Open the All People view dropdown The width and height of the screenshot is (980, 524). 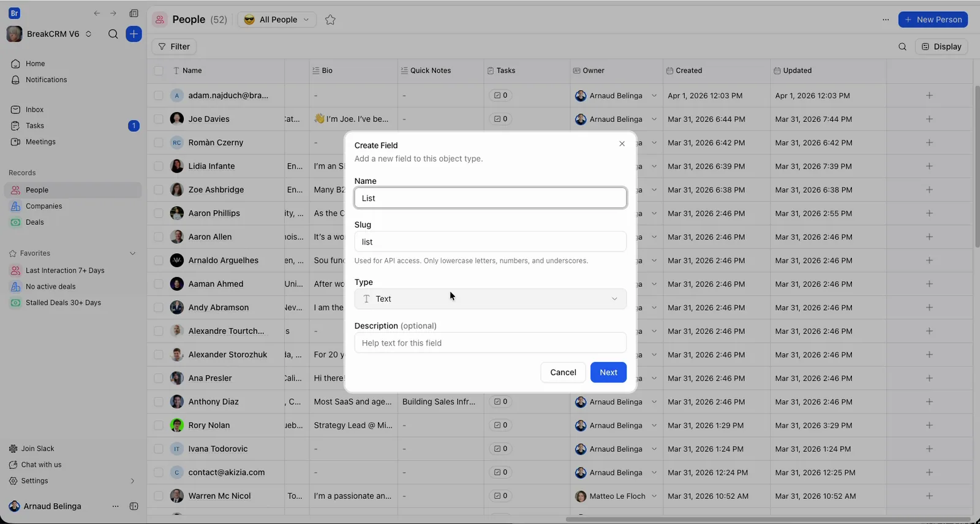coord(277,20)
